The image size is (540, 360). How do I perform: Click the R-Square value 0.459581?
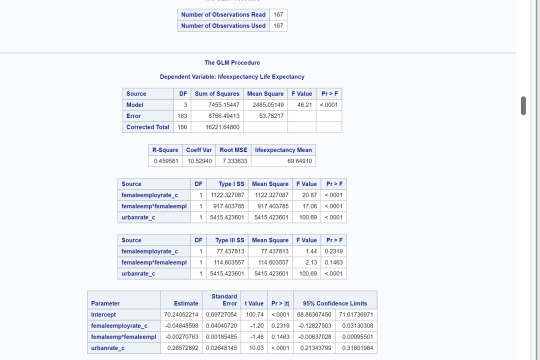coord(166,161)
